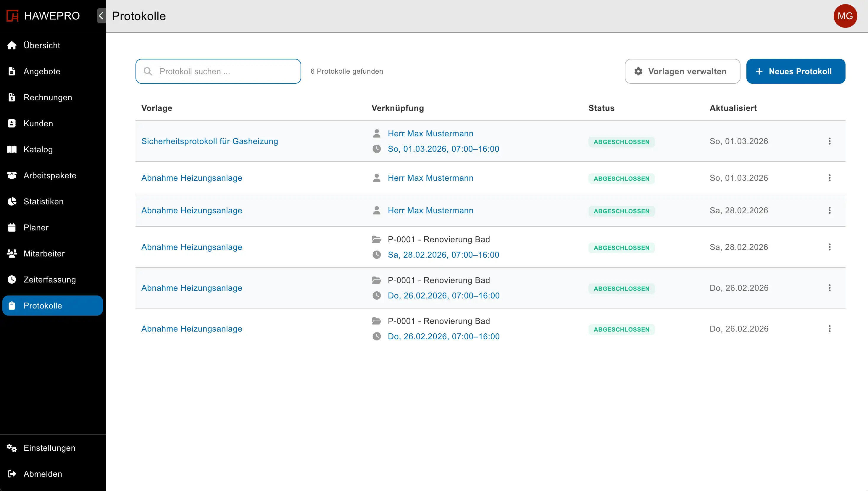Open Sicherheitsprotokoll für Gasheizung protocol

click(209, 141)
